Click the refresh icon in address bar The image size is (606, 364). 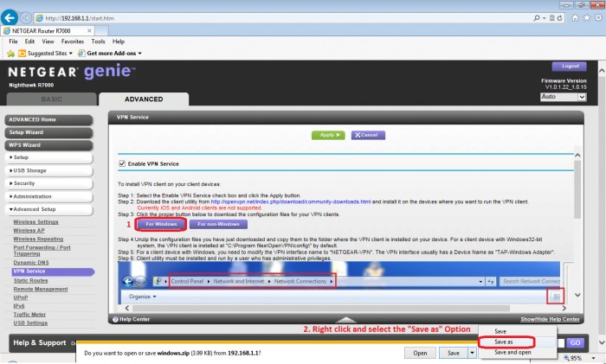[559, 18]
